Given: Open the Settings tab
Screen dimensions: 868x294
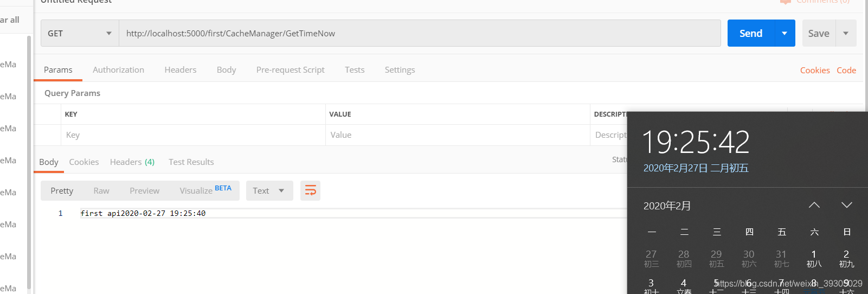Looking at the screenshot, I should [400, 69].
